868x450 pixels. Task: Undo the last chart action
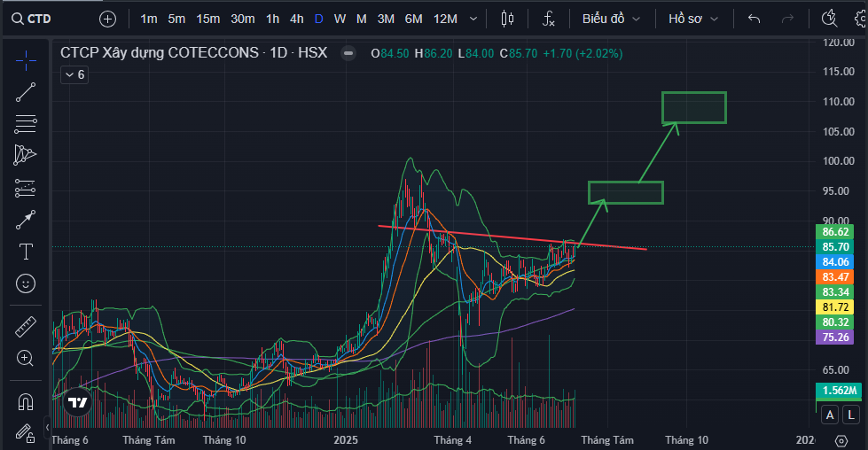click(754, 19)
